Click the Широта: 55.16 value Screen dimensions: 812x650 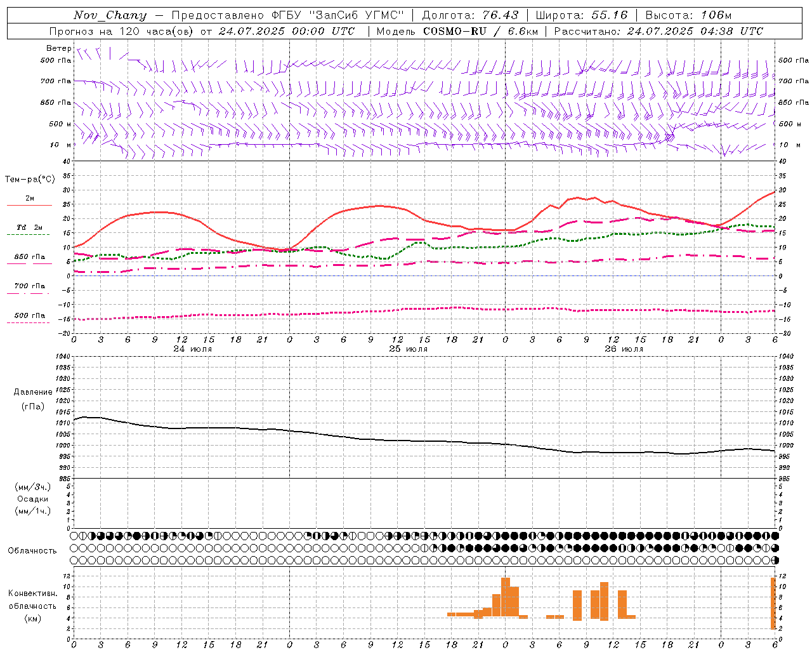(582, 15)
